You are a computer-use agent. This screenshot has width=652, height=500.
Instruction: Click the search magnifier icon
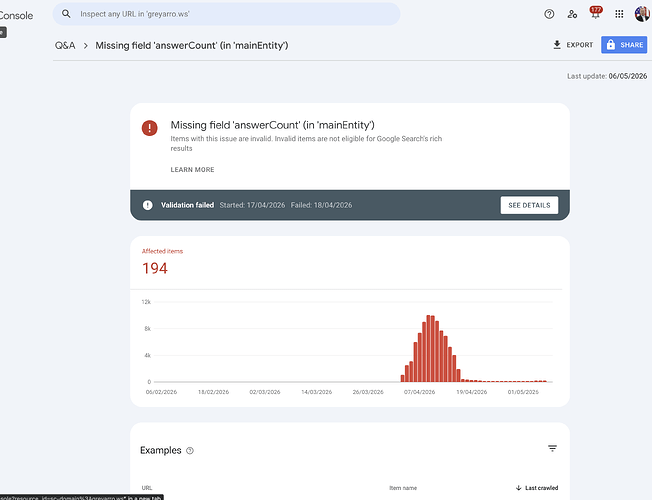tap(66, 14)
